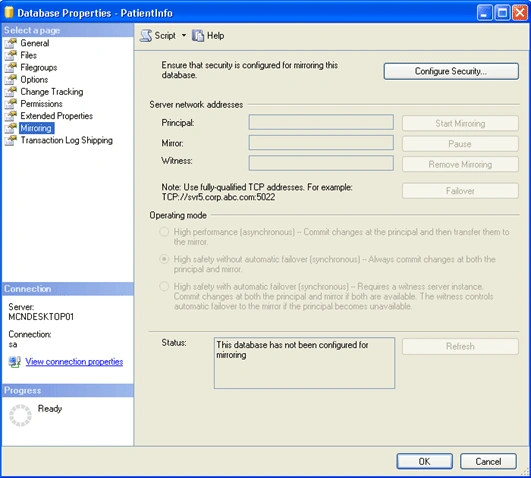
Task: Open the Transaction Log Shipping page
Action: click(67, 140)
